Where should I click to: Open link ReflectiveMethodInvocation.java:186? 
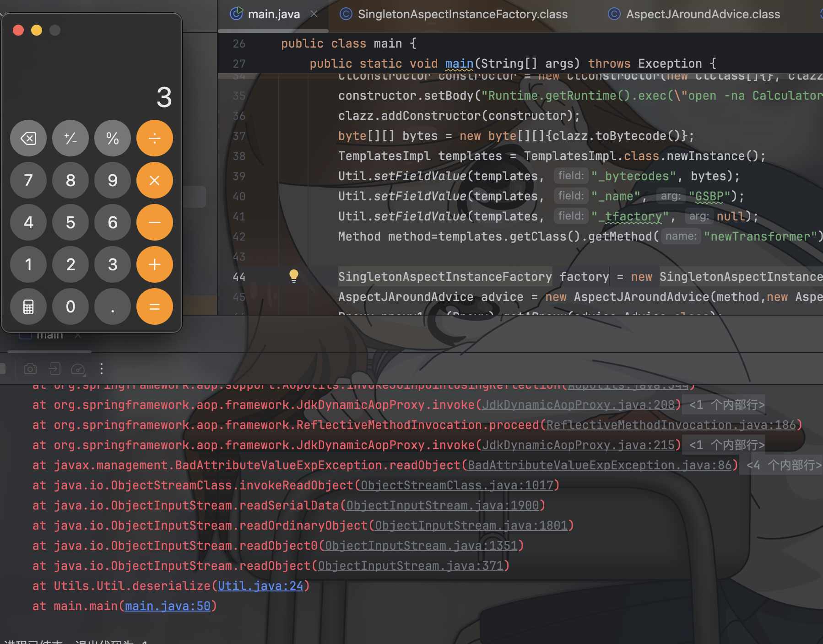(671, 425)
